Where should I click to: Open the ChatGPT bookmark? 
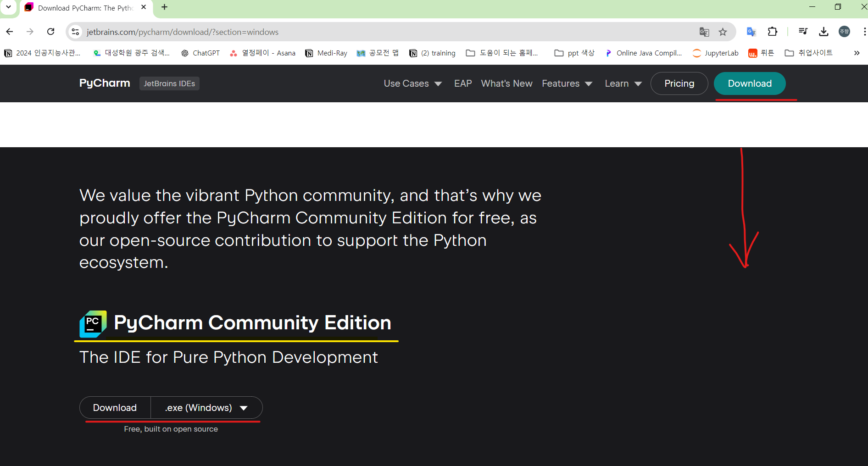(200, 53)
